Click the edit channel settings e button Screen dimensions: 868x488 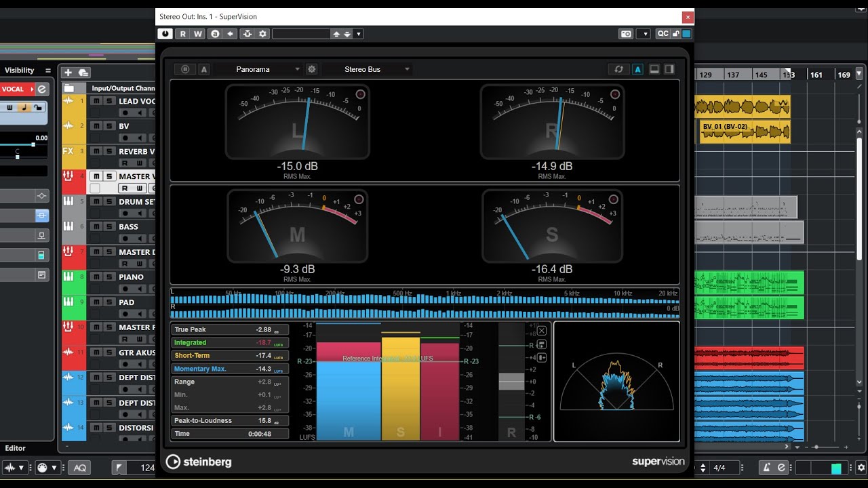click(x=42, y=89)
